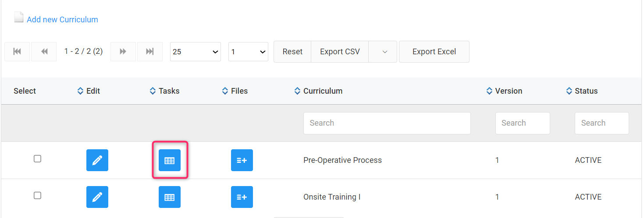The height and width of the screenshot is (218, 644).
Task: Open Edit pencil for Pre-Operative Process
Action: 97,160
